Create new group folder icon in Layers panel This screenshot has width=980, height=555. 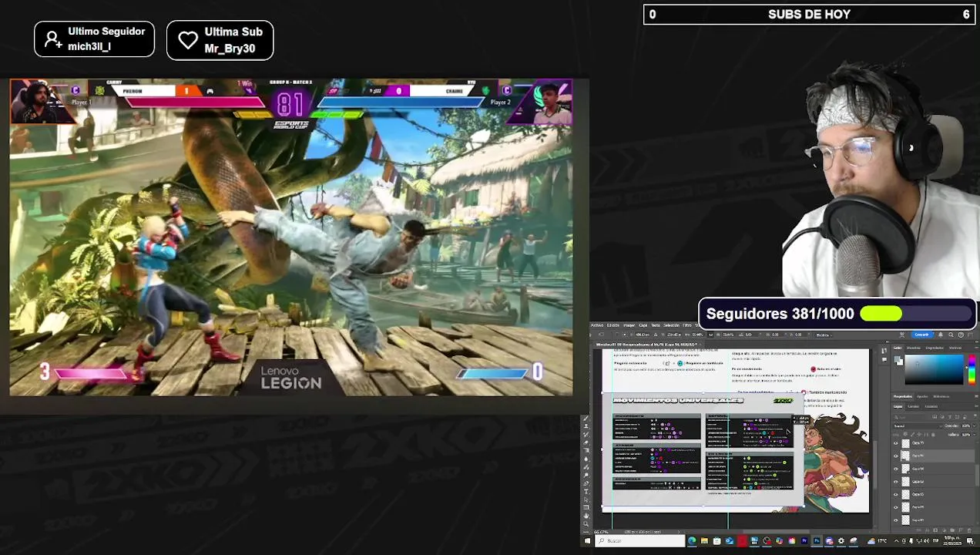[952, 530]
